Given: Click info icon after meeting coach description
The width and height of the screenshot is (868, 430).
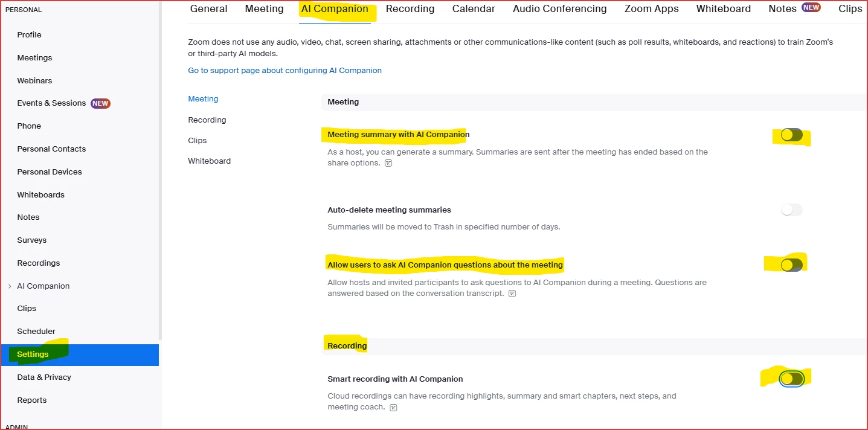Looking at the screenshot, I should (393, 407).
